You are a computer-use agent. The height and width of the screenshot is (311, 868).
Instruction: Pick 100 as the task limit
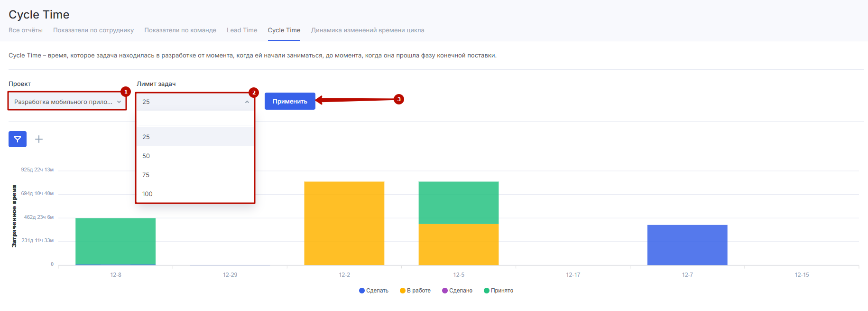[148, 194]
